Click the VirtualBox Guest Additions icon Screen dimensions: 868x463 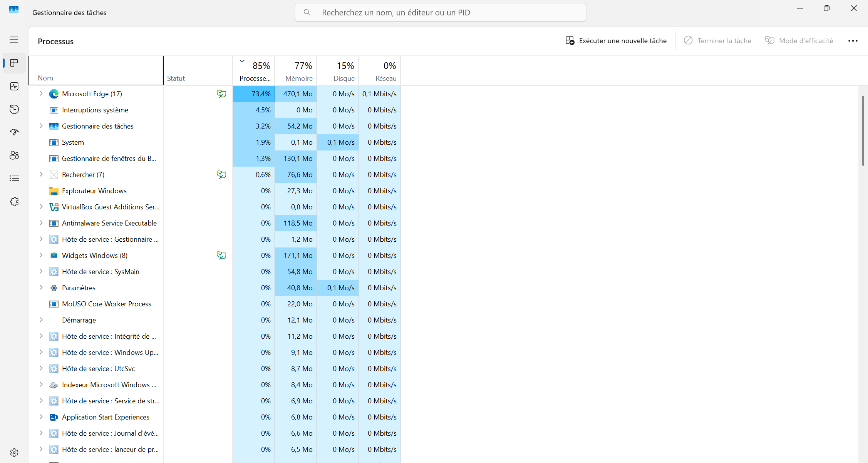(54, 207)
